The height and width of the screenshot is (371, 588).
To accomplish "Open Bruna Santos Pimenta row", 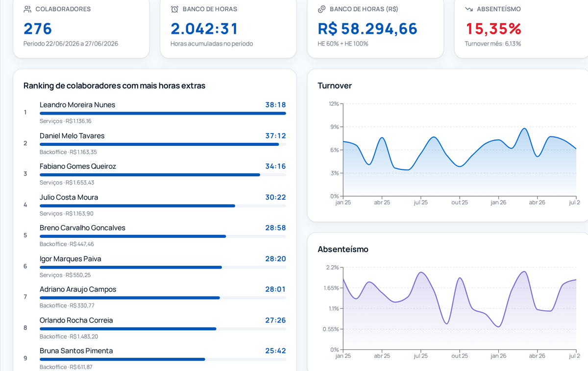I will pyautogui.click(x=155, y=358).
